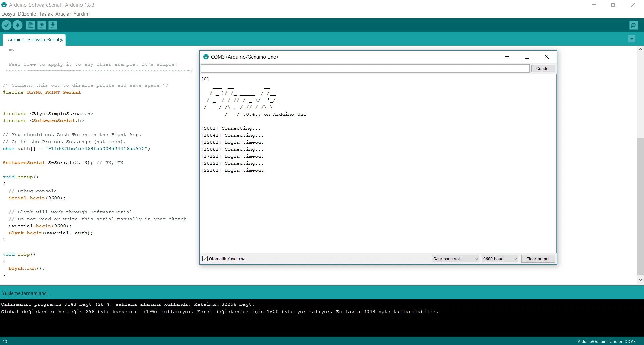Screen dimensions: 644x345
Task: Restore down the Arduino IDE window
Action: pyautogui.click(x=613, y=5)
